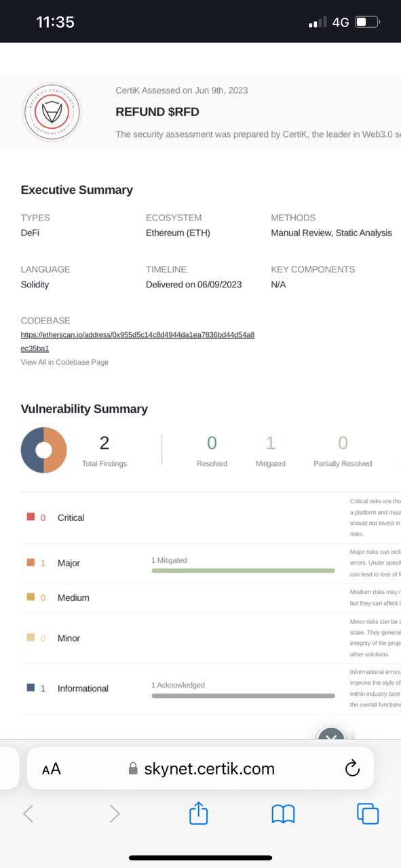
Task: Tap the Safari forward arrow
Action: pyautogui.click(x=115, y=814)
